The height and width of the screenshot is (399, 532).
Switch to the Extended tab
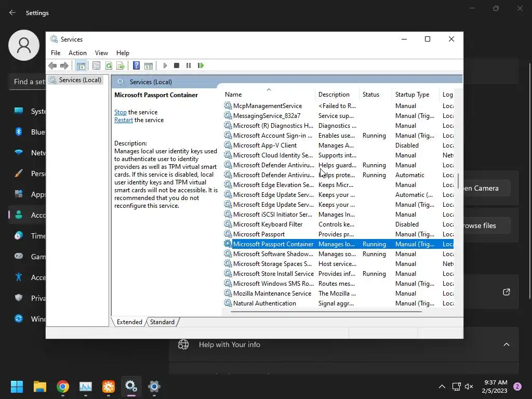[x=129, y=322]
